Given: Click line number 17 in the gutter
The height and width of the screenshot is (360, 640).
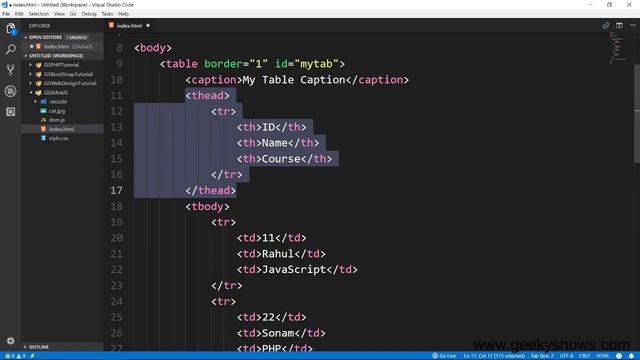Looking at the screenshot, I should 116,191.
